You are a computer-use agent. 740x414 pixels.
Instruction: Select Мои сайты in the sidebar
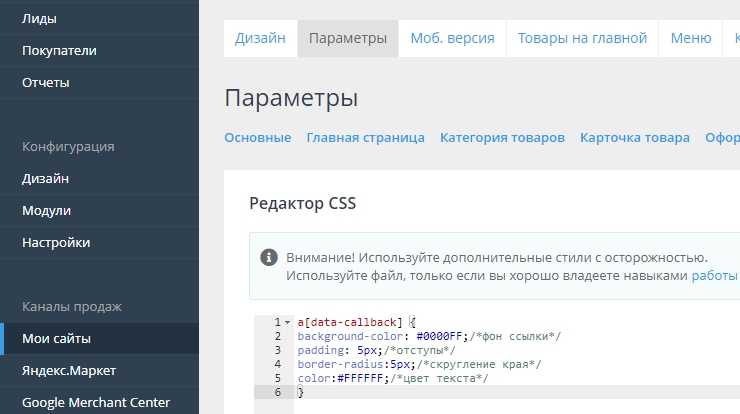point(56,338)
